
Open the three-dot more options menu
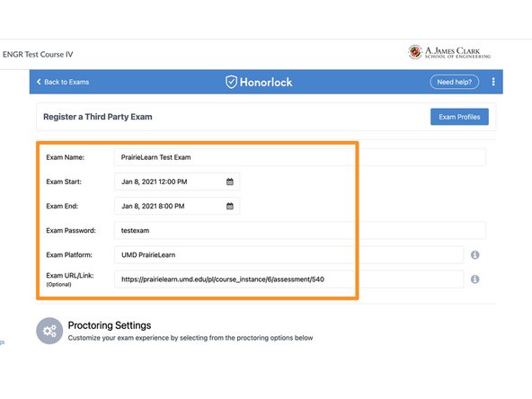tap(493, 82)
